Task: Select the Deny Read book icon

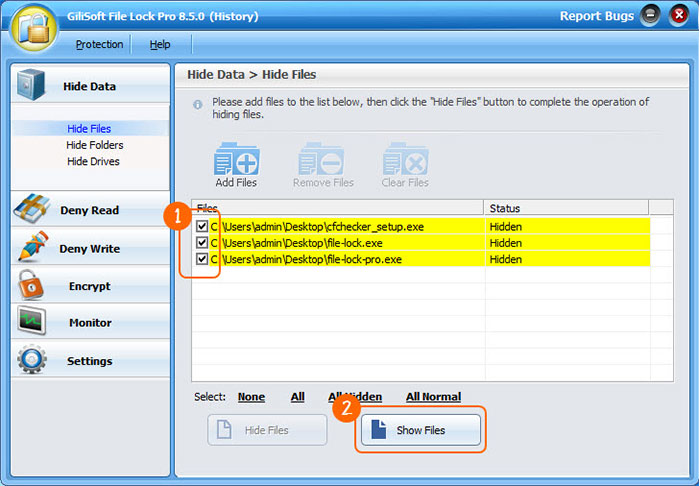Action: (x=31, y=208)
